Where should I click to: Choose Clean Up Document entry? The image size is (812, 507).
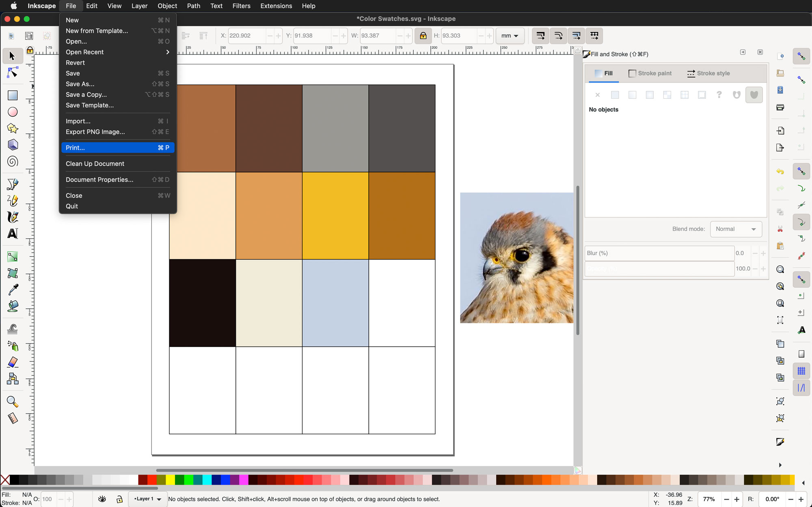coord(118,164)
